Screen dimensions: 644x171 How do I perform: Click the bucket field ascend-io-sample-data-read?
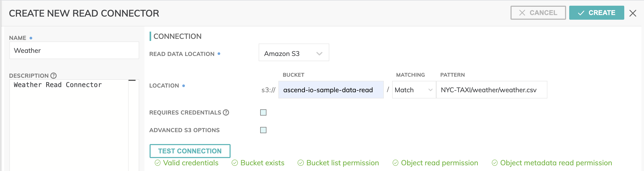point(331,90)
